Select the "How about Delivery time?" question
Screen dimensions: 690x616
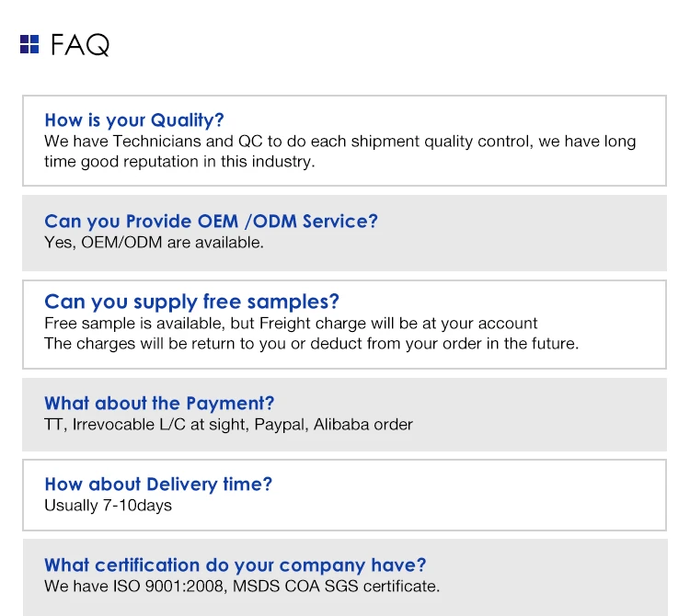pyautogui.click(x=158, y=484)
